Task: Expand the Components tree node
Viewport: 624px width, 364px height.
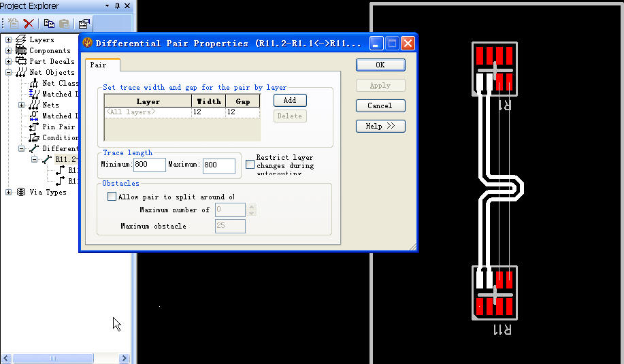Action: click(8, 50)
